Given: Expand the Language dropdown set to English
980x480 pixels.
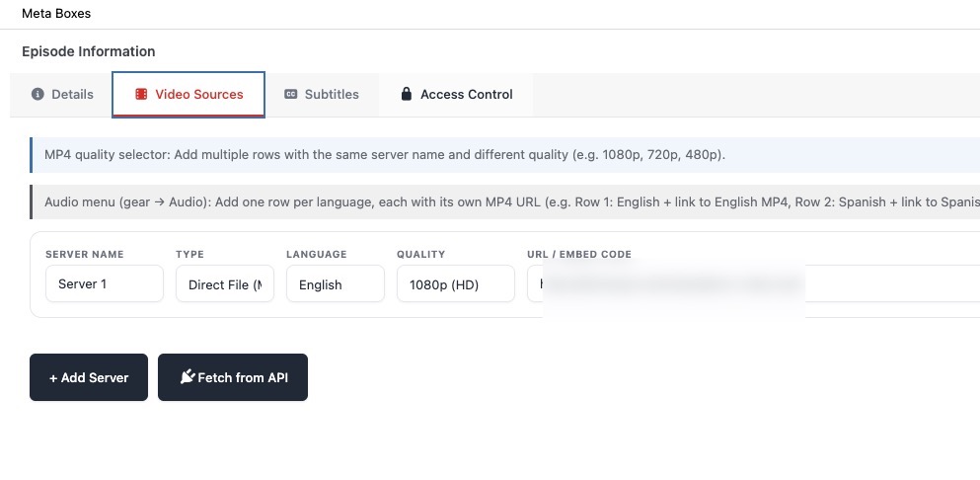Looking at the screenshot, I should [336, 284].
